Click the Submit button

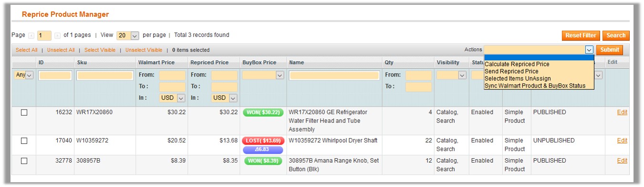click(610, 50)
